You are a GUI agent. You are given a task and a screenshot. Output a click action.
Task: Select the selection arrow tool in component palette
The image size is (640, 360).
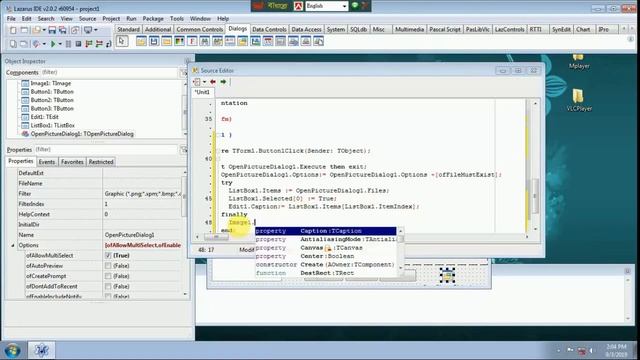(122, 41)
